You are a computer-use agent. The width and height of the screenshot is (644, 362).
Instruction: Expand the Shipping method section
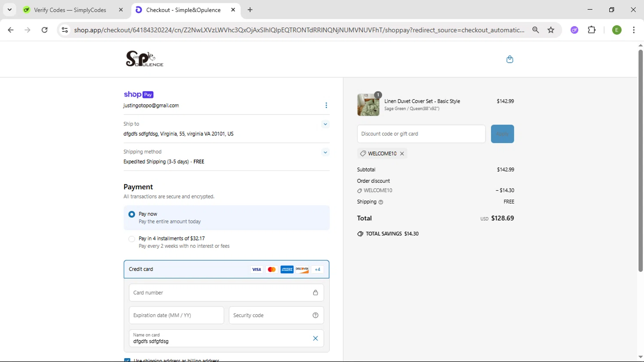325,152
